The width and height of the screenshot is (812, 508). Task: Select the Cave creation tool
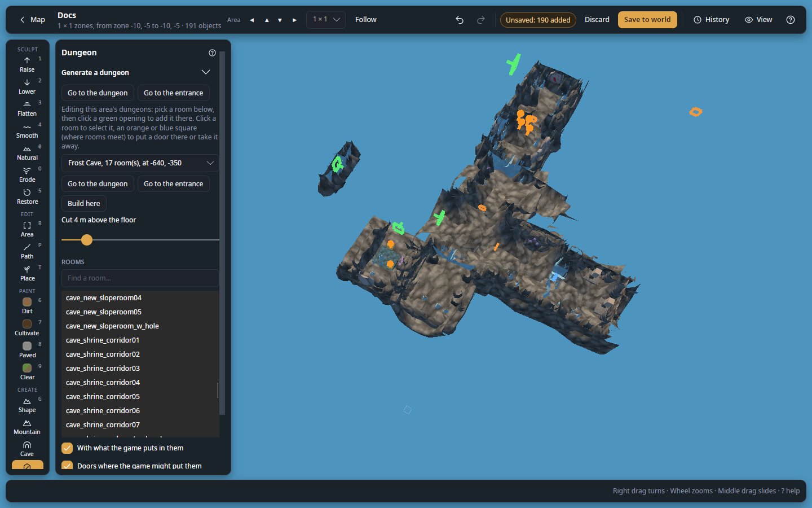point(27,449)
